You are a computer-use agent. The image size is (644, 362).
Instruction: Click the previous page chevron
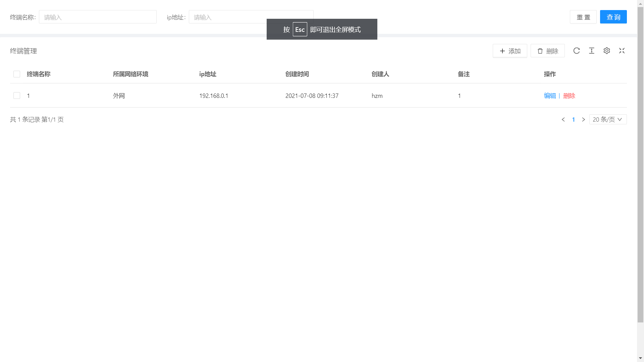(563, 119)
